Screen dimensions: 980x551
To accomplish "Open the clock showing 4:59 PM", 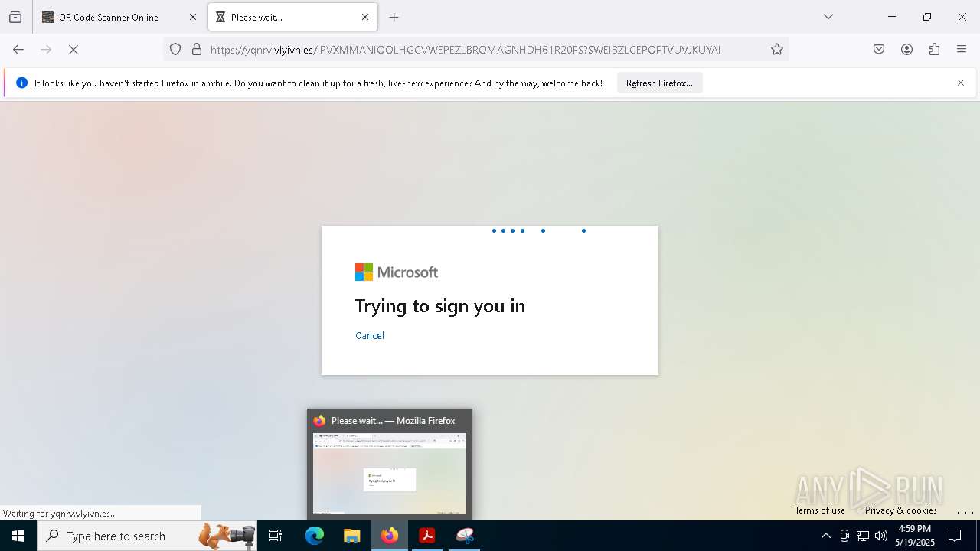I will [914, 536].
